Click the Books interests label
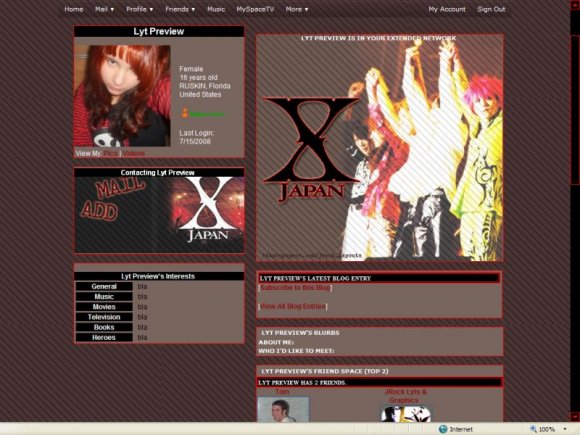This screenshot has height=435, width=580. (104, 327)
